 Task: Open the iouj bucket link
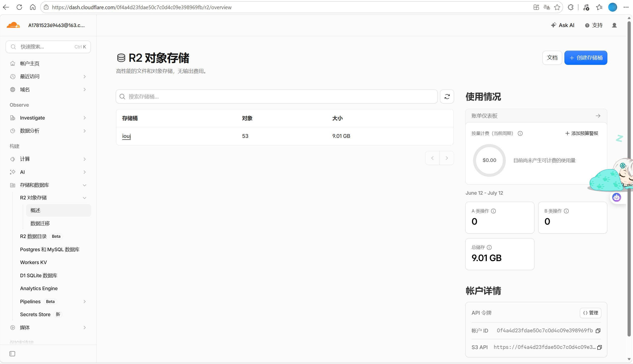coord(126,136)
